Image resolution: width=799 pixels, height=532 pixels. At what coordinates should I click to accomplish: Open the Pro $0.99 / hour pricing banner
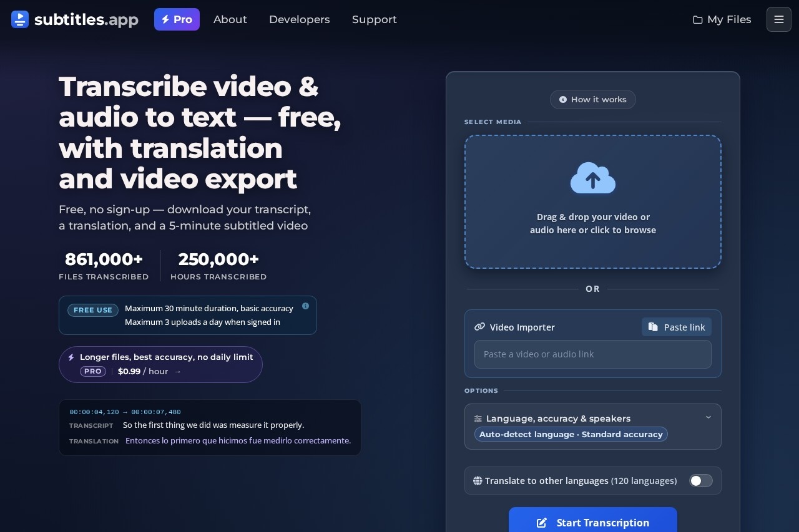point(160,364)
